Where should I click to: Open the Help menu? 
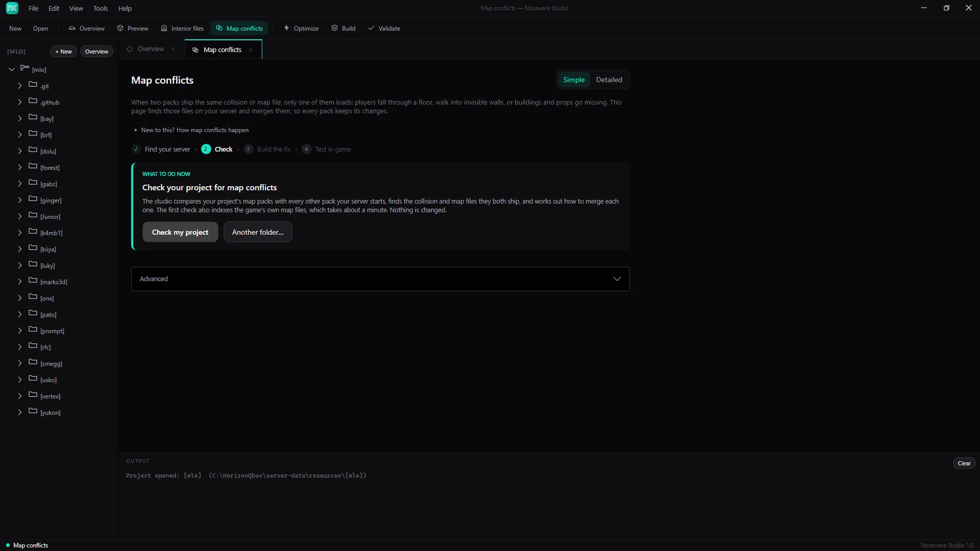pos(125,8)
